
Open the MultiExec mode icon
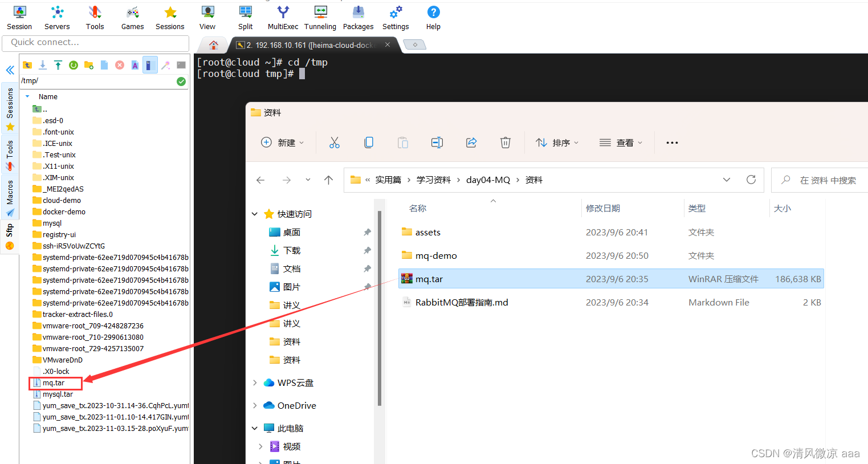pyautogui.click(x=283, y=18)
